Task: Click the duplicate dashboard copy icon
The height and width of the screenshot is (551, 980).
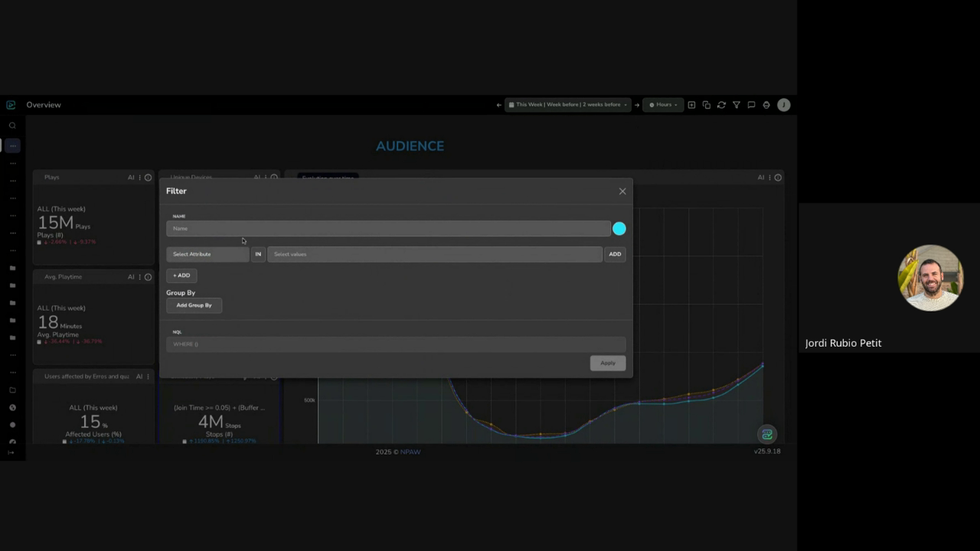Action: (x=707, y=105)
